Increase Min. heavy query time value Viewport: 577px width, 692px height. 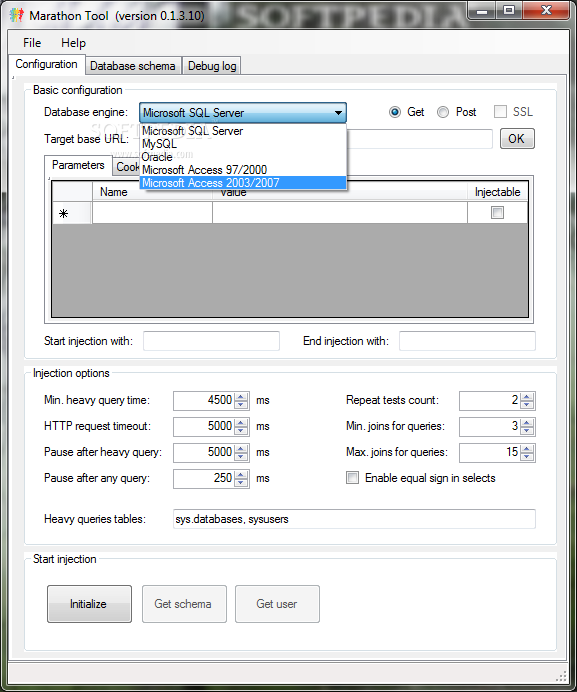tap(241, 396)
